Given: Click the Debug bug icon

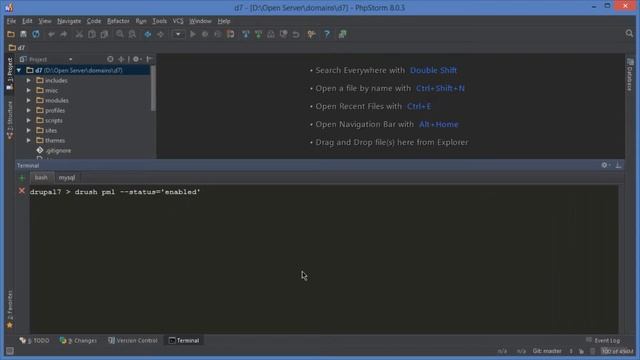Looking at the screenshot, I should [205, 34].
